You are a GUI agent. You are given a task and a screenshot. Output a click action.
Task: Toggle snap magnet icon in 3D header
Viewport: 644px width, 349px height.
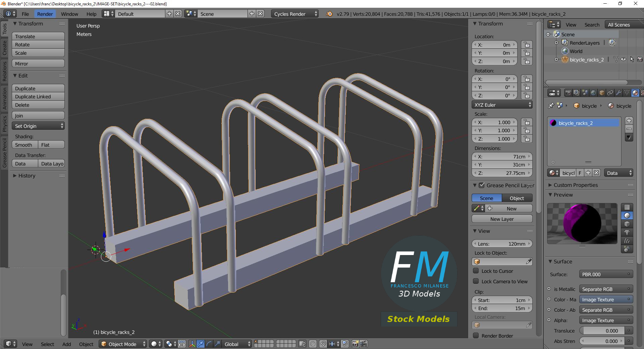(x=323, y=344)
